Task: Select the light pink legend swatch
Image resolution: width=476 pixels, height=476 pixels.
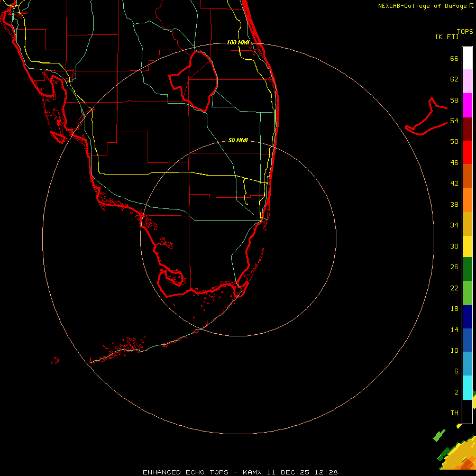Action: (467, 81)
